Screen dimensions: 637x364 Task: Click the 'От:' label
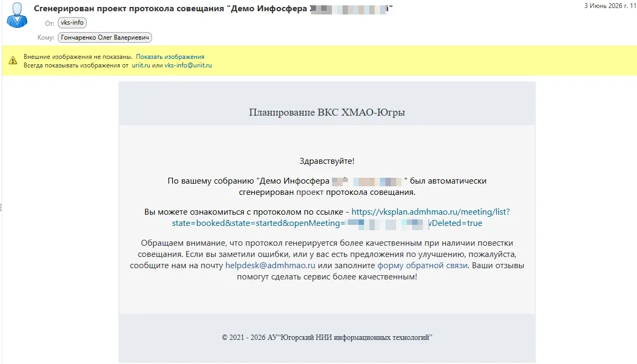point(50,23)
